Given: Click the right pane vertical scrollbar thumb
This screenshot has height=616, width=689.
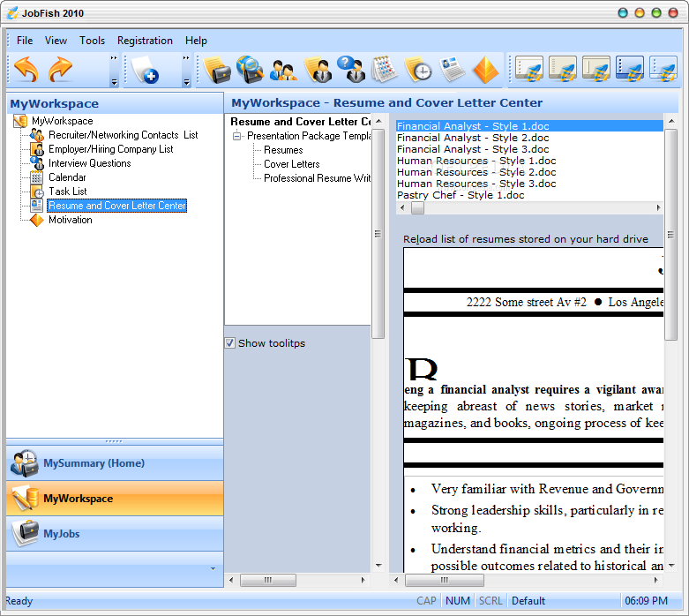Looking at the screenshot, I should tap(670, 235).
